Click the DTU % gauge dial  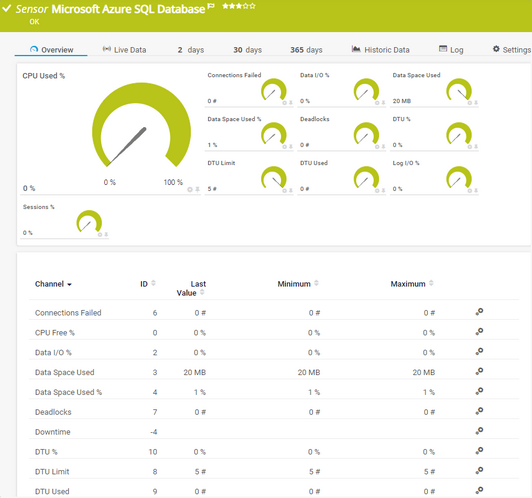pos(459,134)
